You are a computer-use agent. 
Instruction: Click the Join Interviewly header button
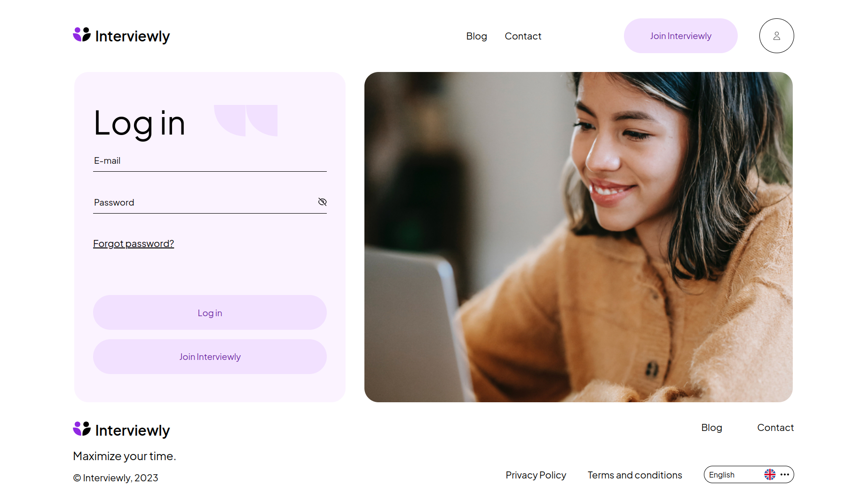point(680,36)
